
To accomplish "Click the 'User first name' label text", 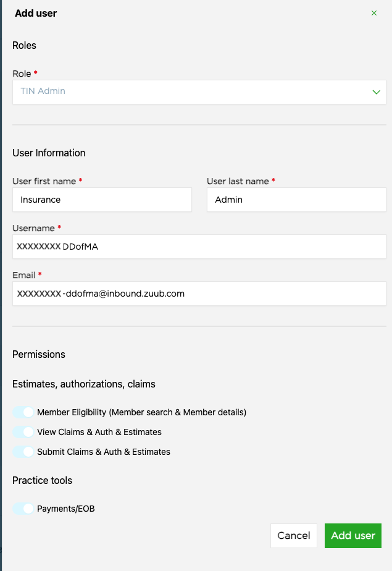I will [x=44, y=181].
